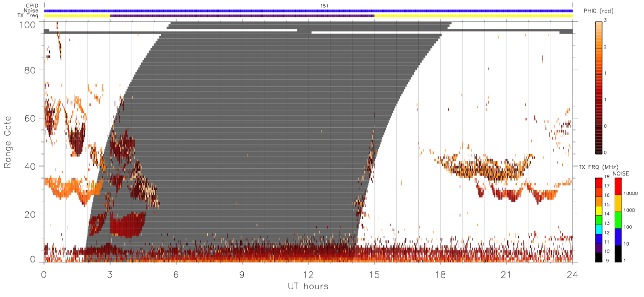Click x-axis tick label 24
This screenshot has height=297, width=644.
click(x=573, y=274)
